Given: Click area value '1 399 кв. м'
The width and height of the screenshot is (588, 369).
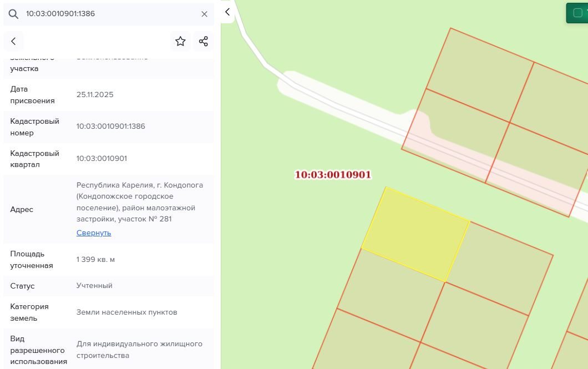Looking at the screenshot, I should [95, 260].
